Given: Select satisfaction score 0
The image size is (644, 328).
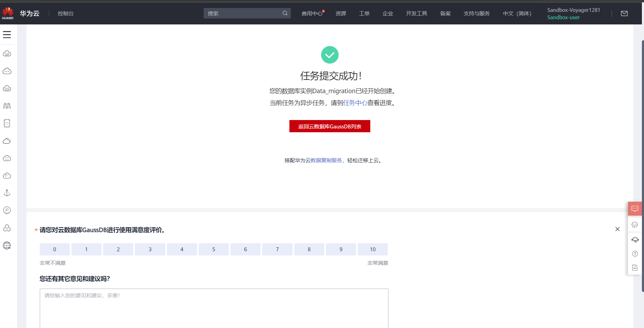Looking at the screenshot, I should pos(54,249).
